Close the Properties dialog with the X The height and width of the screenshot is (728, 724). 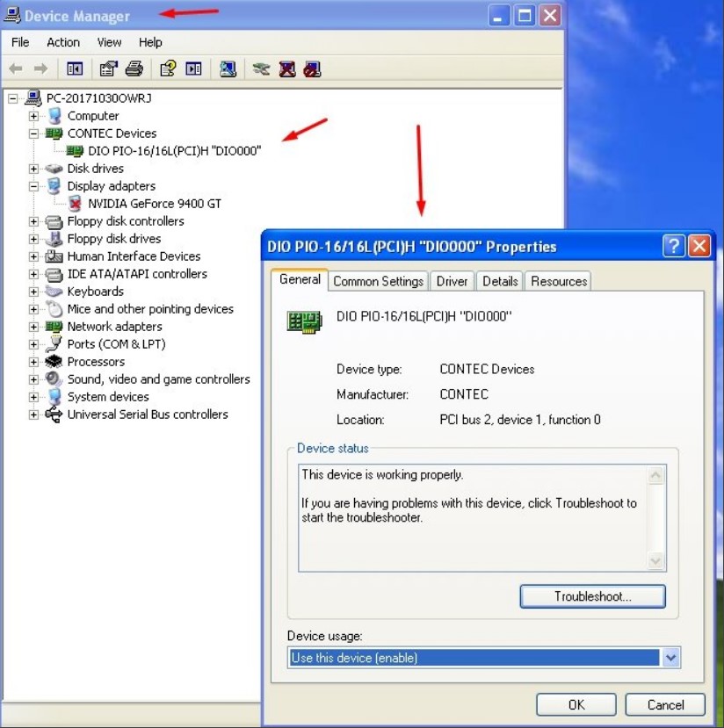(699, 246)
